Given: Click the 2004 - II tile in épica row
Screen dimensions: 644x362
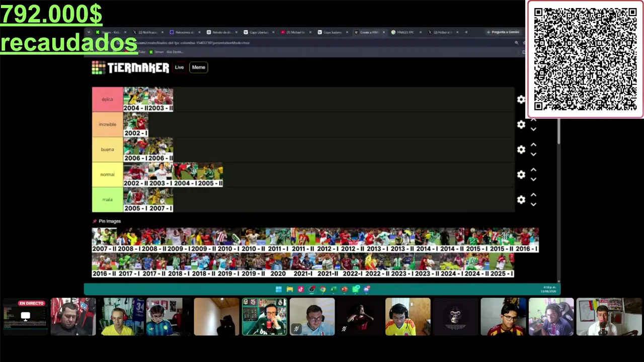Looking at the screenshot, I should 136,100.
